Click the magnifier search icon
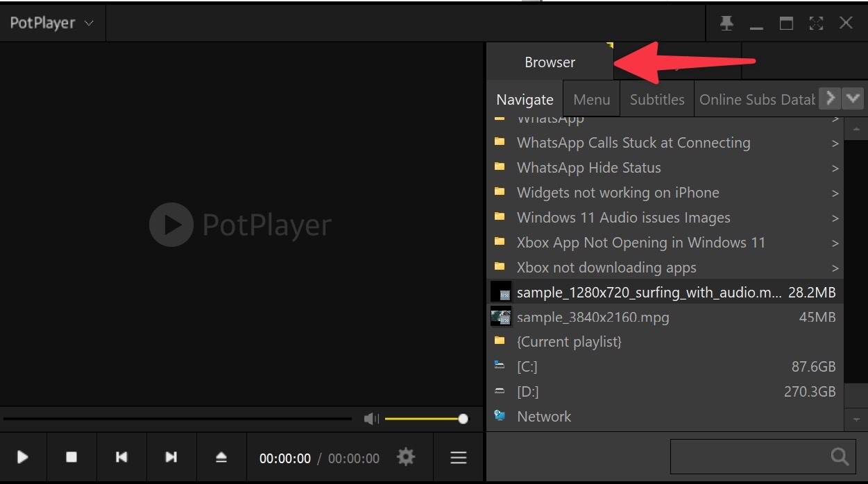Viewport: 868px width, 484px height. click(840, 456)
